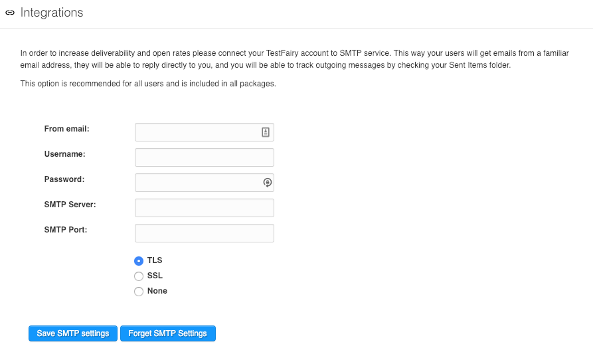Screen dimensions: 593x364
Task: Click the None option label text
Action: coord(157,291)
